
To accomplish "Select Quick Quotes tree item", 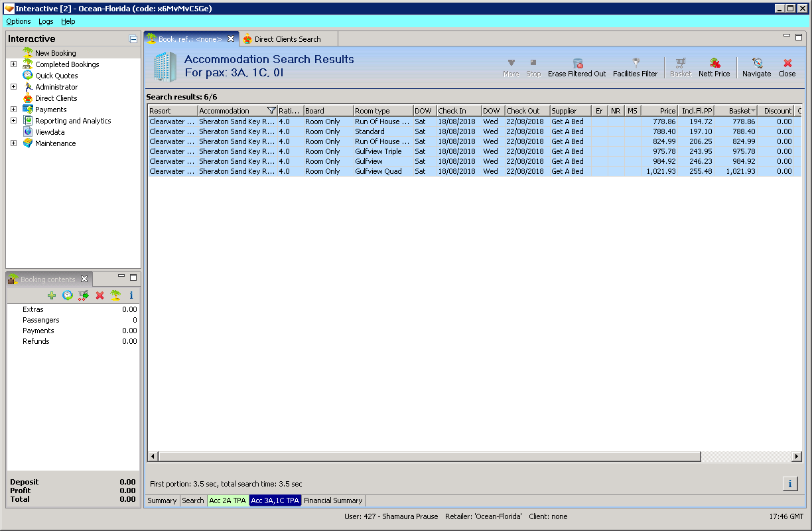I will coord(56,76).
